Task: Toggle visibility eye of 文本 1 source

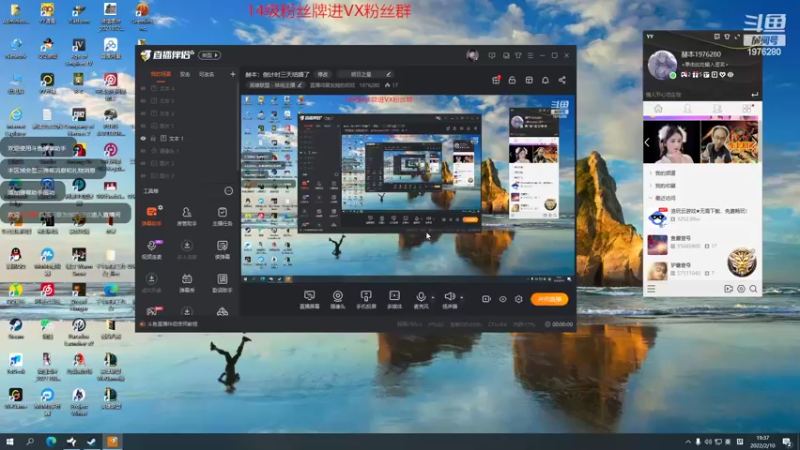Action: coord(143,138)
